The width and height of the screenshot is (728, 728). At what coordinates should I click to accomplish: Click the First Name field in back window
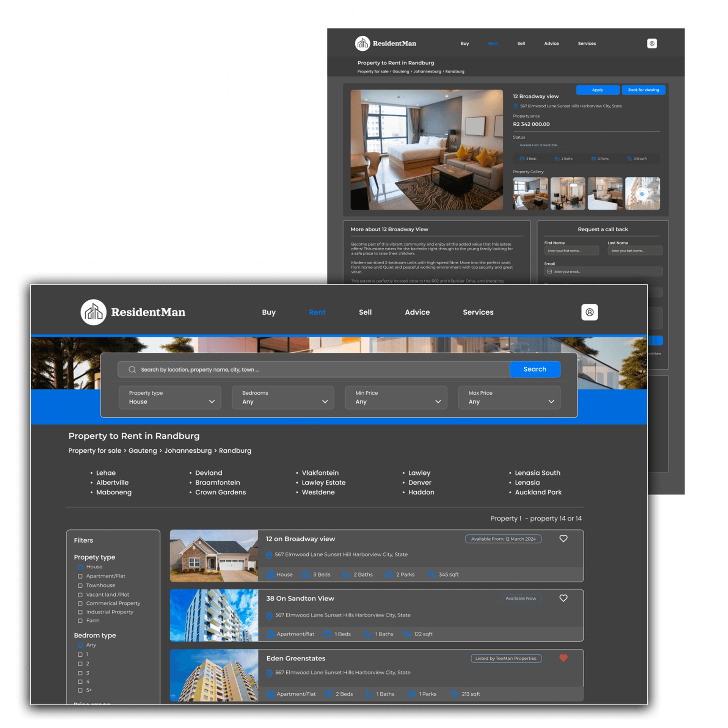tap(571, 251)
